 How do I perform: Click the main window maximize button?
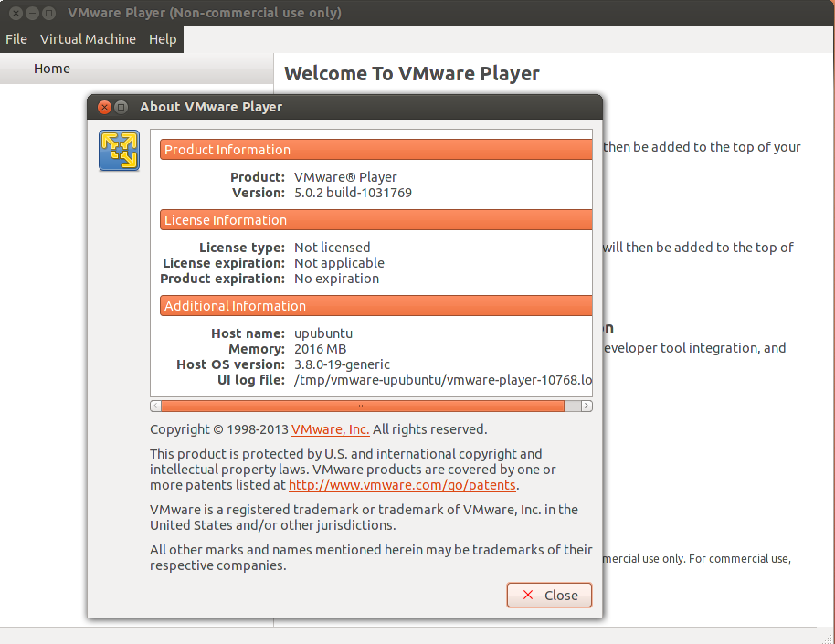tap(49, 13)
